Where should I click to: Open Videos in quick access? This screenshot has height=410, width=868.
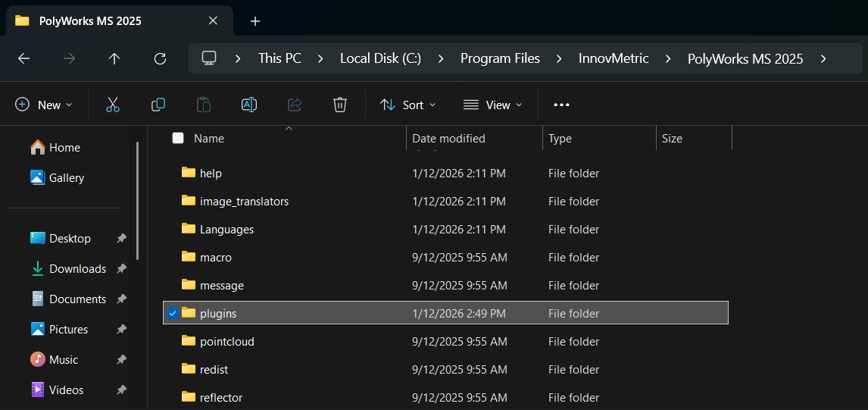(57, 390)
